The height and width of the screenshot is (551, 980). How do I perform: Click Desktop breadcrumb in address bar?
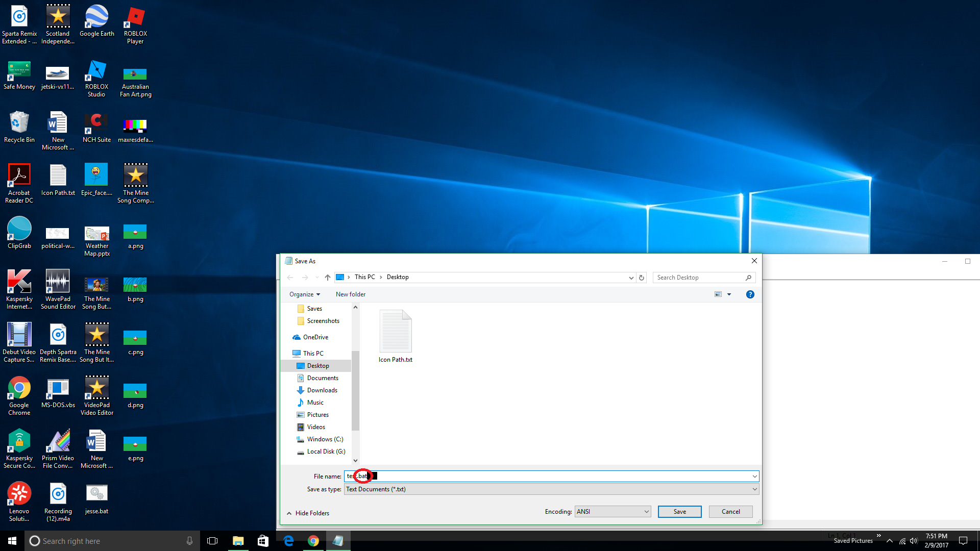click(398, 277)
